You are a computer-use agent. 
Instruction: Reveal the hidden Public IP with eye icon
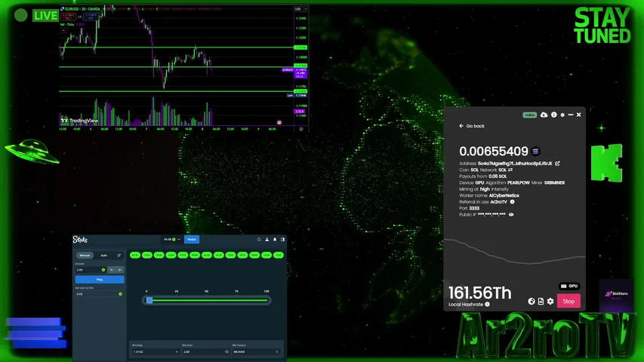pyautogui.click(x=511, y=215)
